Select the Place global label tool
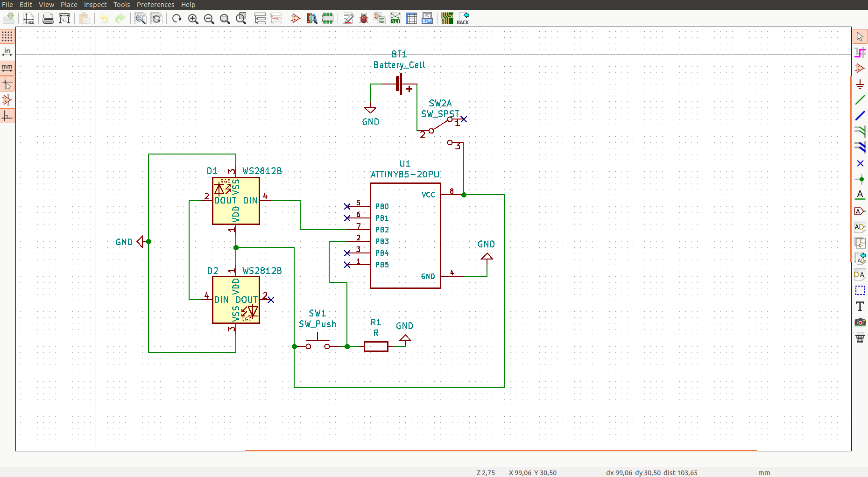The height and width of the screenshot is (477, 868). tap(860, 211)
